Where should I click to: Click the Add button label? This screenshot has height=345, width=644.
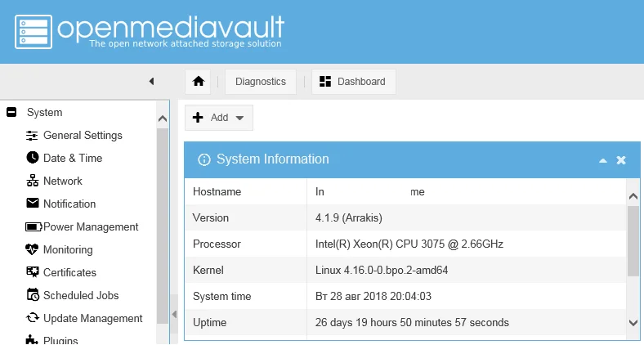click(x=219, y=118)
